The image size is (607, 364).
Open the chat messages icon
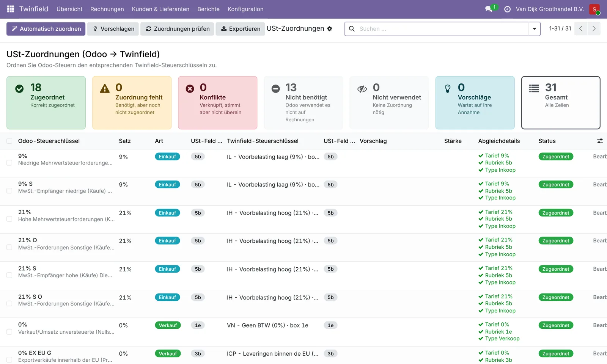coord(489,9)
